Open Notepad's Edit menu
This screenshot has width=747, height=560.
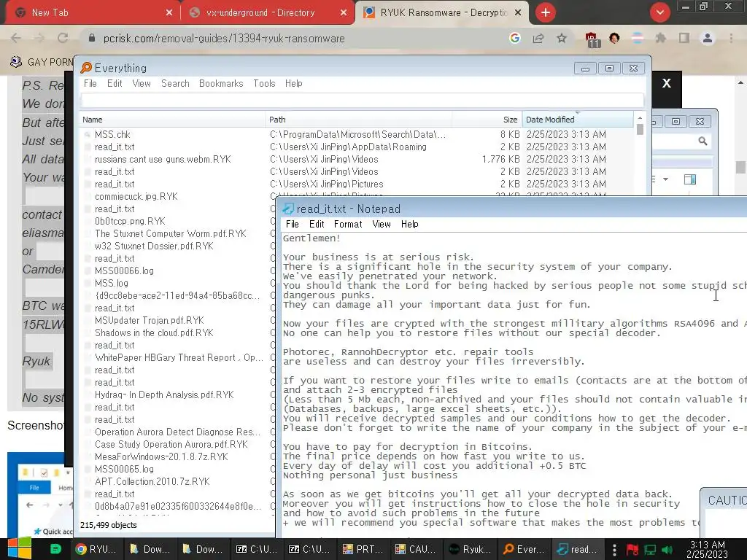point(317,225)
